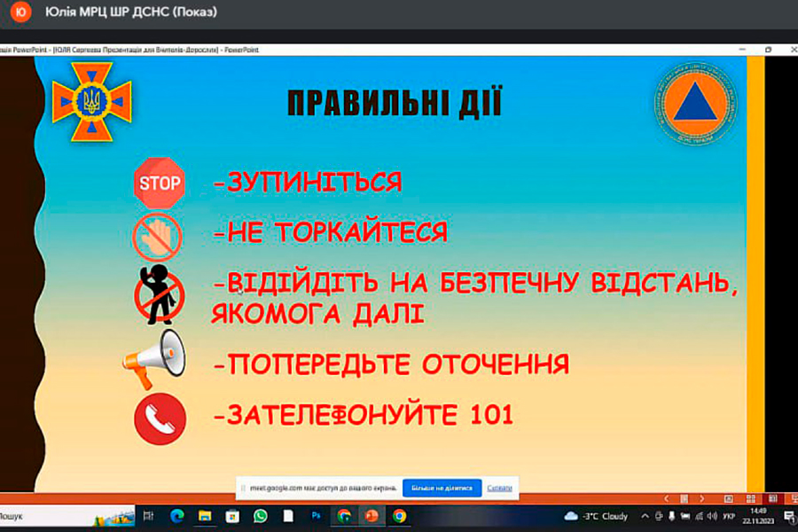Switch to Normal view in PowerPoint

729,498
